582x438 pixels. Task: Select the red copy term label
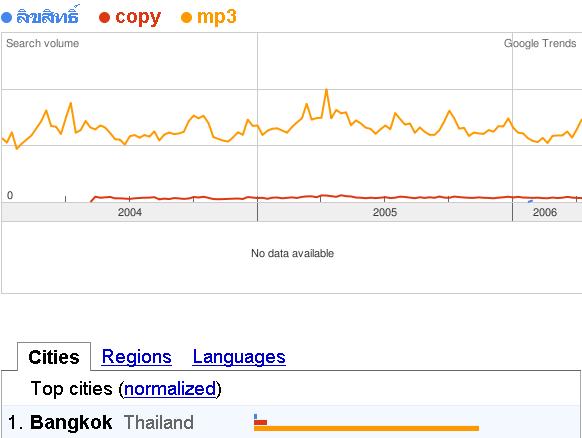point(138,17)
